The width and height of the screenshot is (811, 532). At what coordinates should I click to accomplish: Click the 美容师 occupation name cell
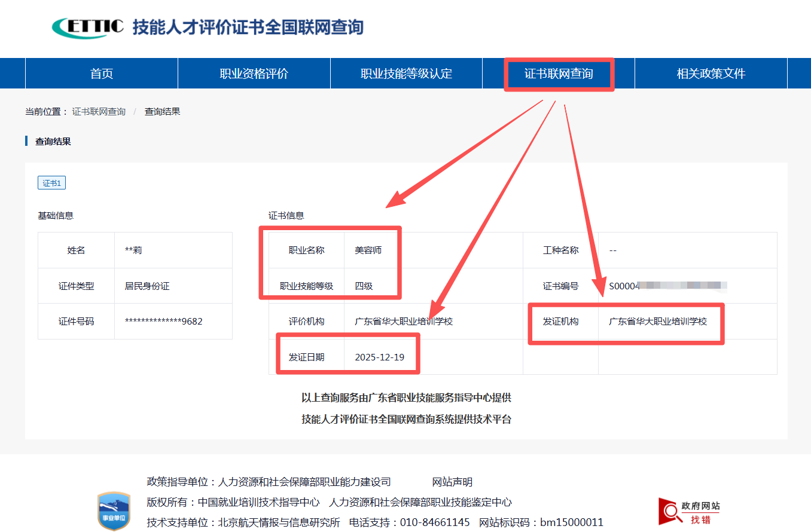coord(368,250)
